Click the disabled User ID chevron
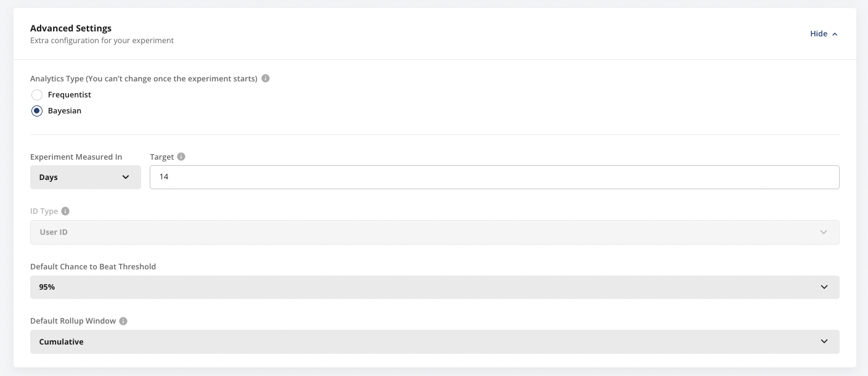 [824, 232]
